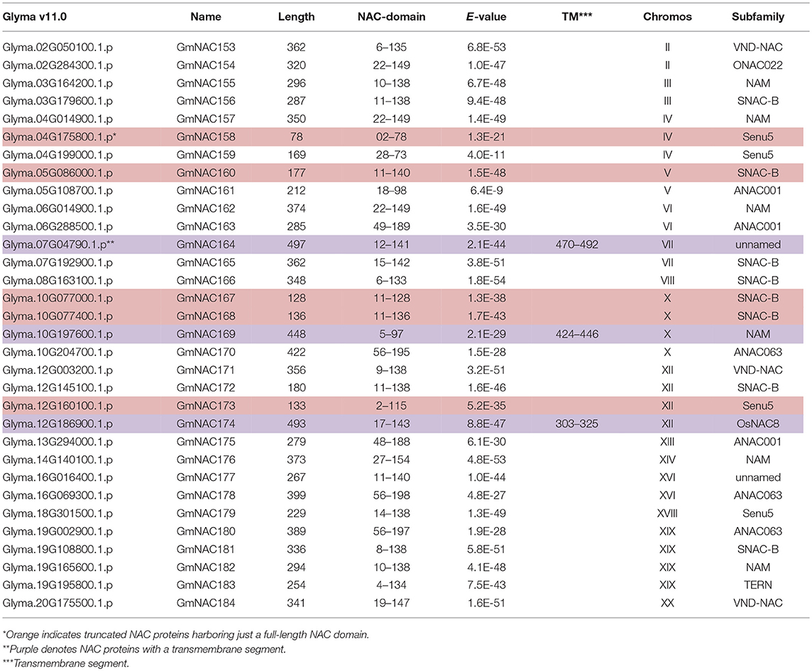The height and width of the screenshot is (671, 812).
Task: Select the cell Glyma.02G050100.1.p
Action: 57,47
